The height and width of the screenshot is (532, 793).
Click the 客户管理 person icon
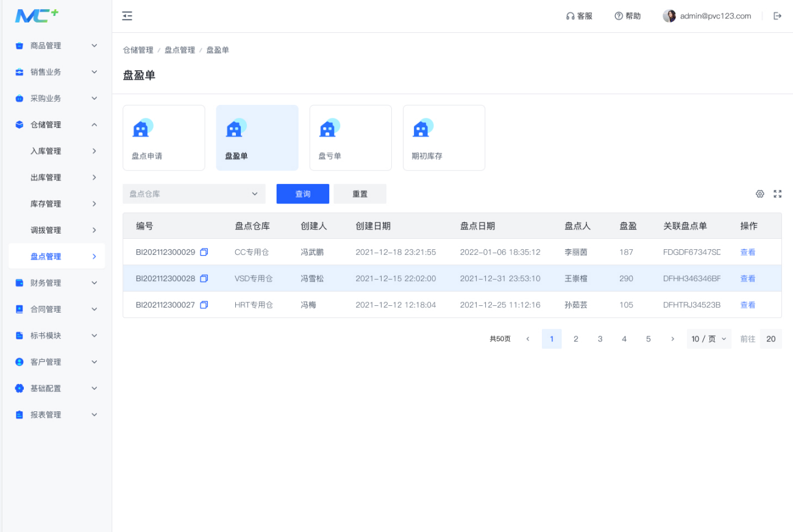[20, 362]
